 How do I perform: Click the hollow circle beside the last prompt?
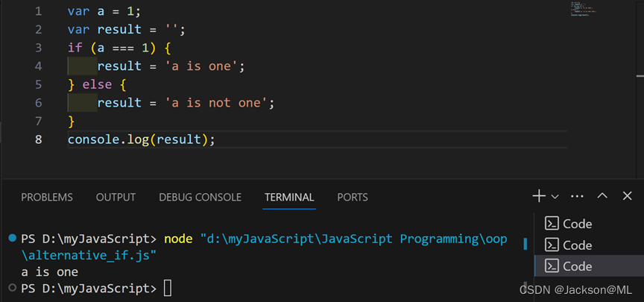point(12,287)
